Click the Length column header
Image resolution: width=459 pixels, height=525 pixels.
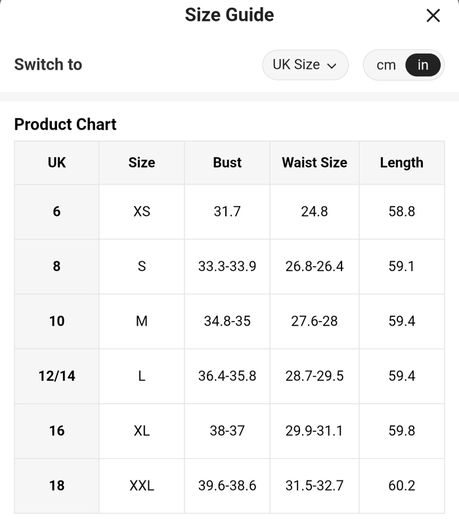coord(402,163)
